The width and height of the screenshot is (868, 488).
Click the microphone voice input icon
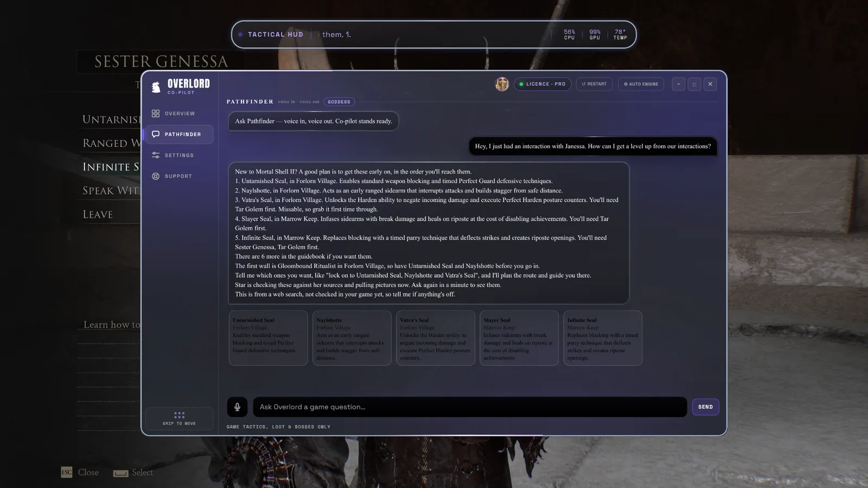[x=237, y=407]
